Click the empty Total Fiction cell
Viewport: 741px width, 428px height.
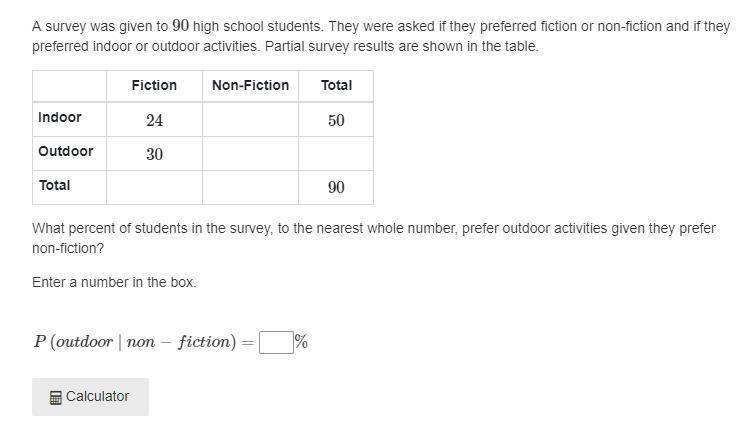[154, 187]
